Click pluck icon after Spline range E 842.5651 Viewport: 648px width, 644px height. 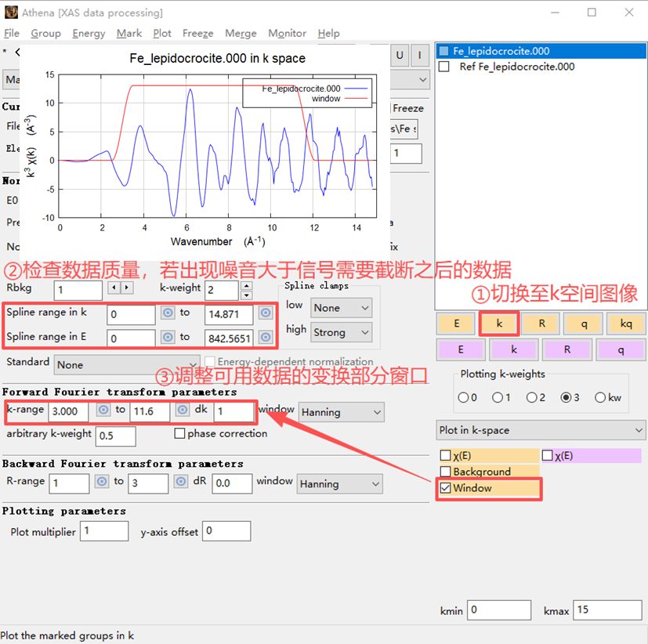(x=266, y=338)
